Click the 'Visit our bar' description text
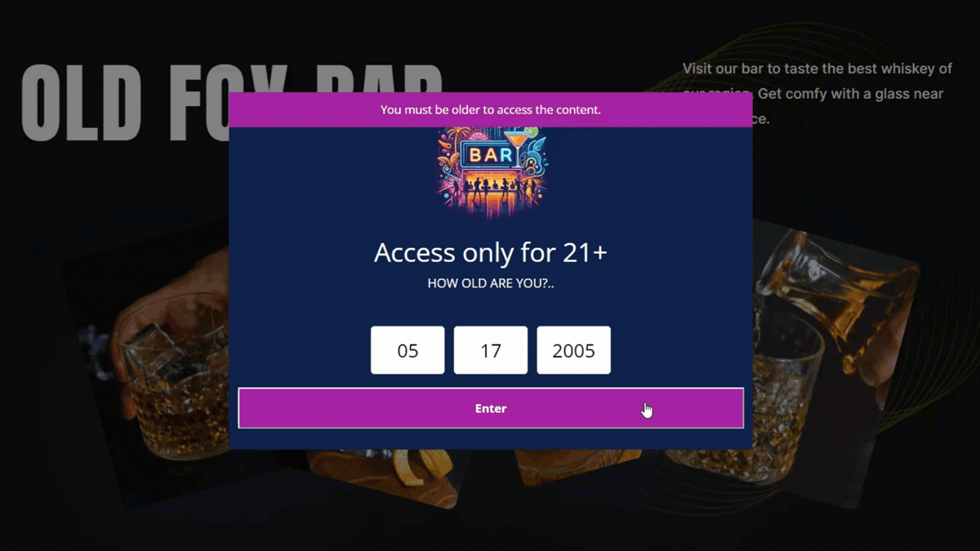This screenshot has width=980, height=551. (817, 94)
